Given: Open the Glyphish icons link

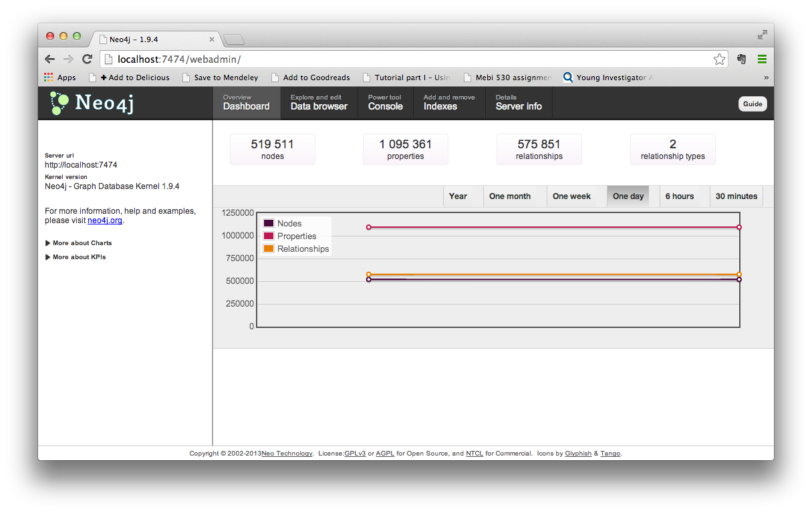Looking at the screenshot, I should coord(578,454).
